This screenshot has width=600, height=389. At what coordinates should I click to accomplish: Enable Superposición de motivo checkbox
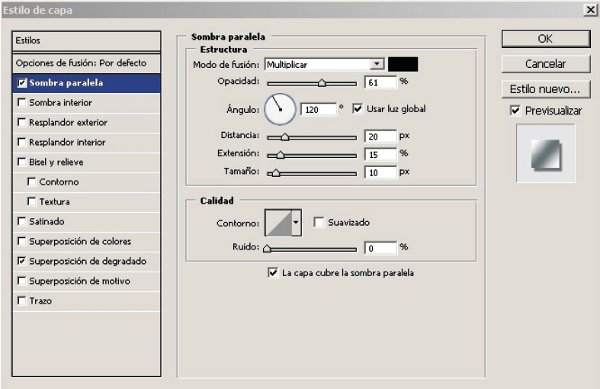[x=22, y=281]
